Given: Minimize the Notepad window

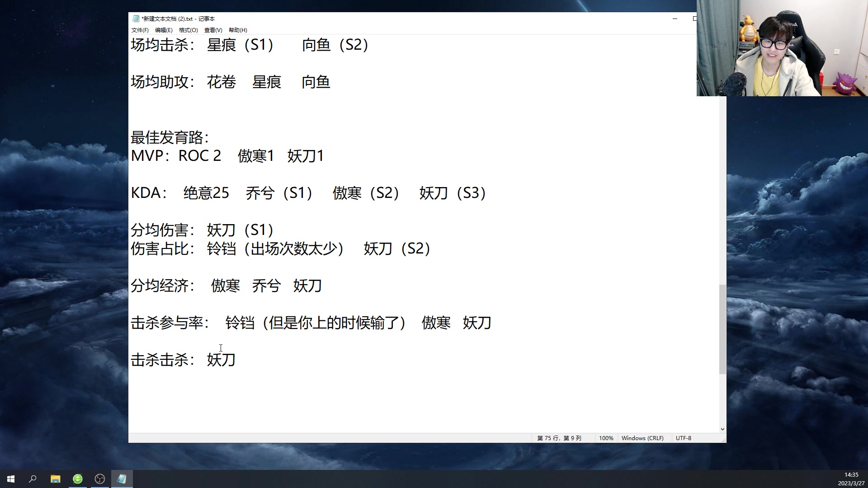Looking at the screenshot, I should [675, 19].
